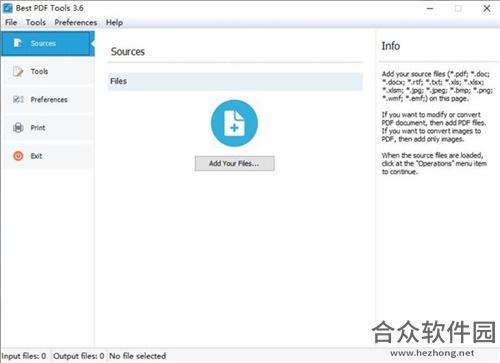Click the Sources page heading
Viewport: 500px width, 363px height.
128,52
